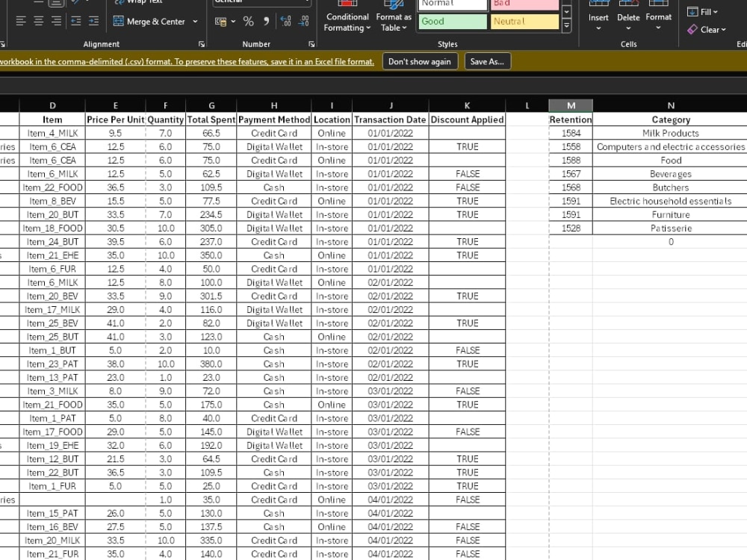Select Retention value 1528
Viewport: 747px width, 560px height.
tap(571, 228)
